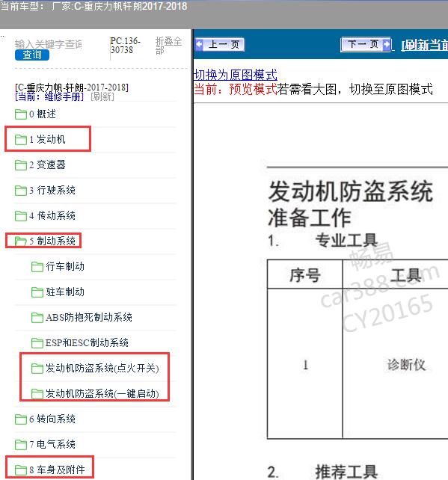Click the 发动机防盗系统 准备工作 heading
Image resolution: width=448 pixels, height=480 pixels.
click(x=350, y=205)
